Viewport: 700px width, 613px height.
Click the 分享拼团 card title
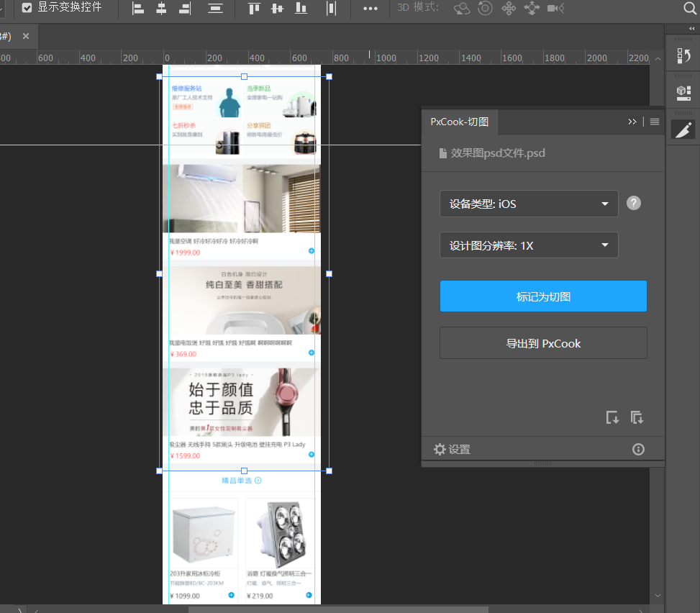click(258, 125)
